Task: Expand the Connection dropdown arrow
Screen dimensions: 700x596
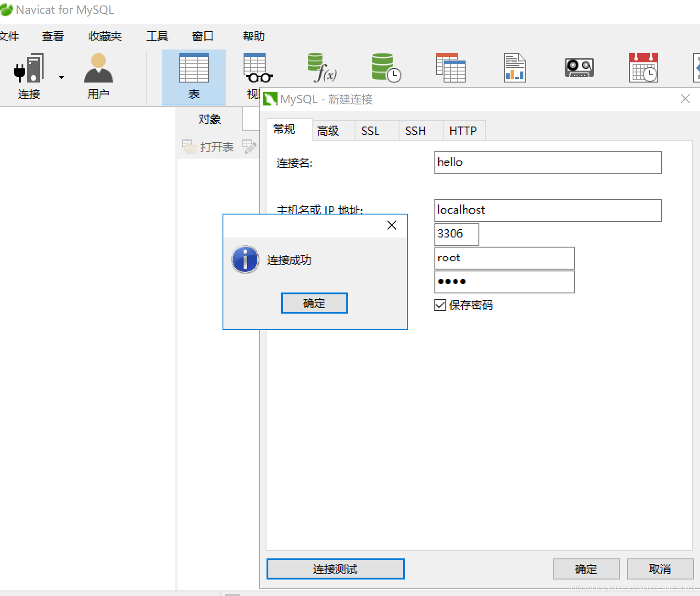Action: [x=61, y=77]
